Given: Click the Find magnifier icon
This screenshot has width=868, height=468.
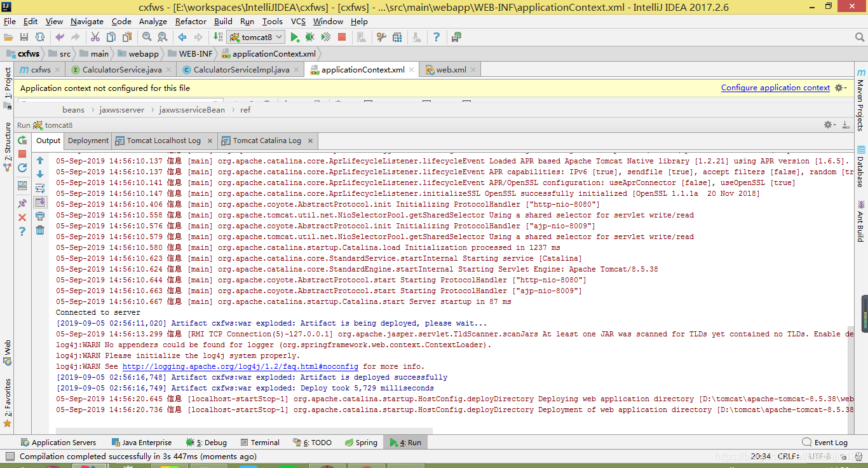Looking at the screenshot, I should click(x=147, y=38).
